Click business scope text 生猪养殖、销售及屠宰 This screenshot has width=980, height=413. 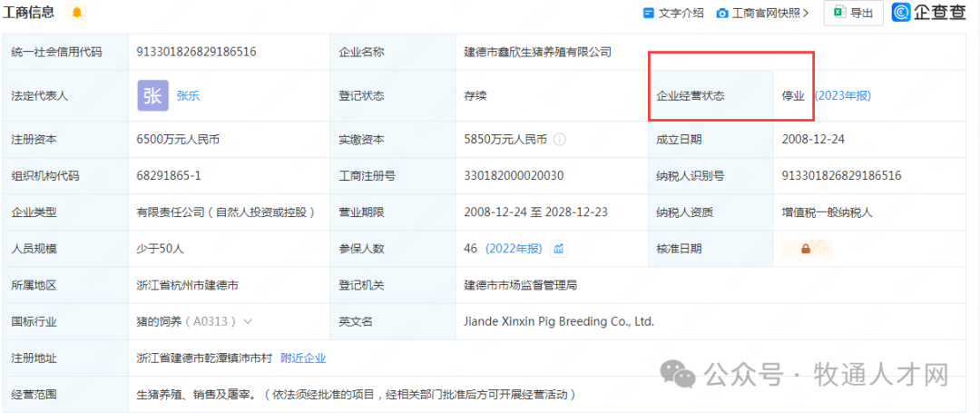(196, 395)
